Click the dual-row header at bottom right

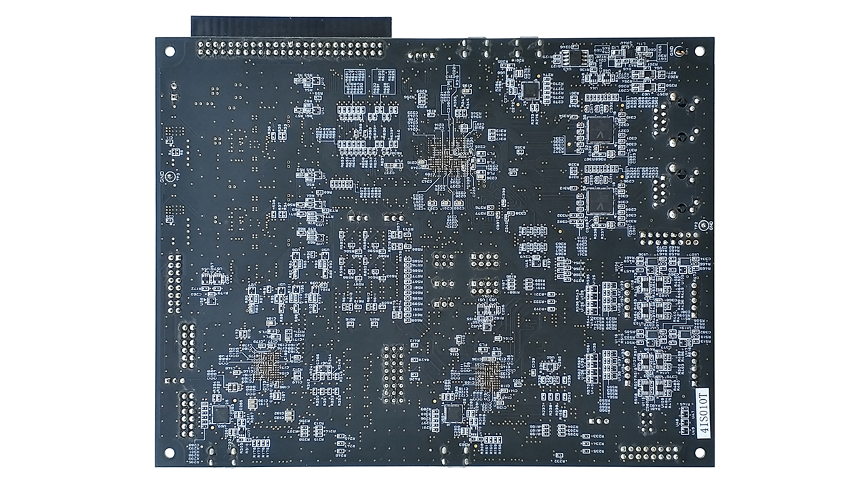pos(650,452)
